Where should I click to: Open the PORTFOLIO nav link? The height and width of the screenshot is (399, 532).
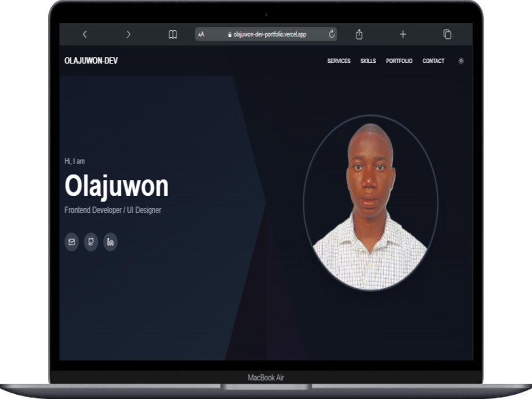coord(399,61)
